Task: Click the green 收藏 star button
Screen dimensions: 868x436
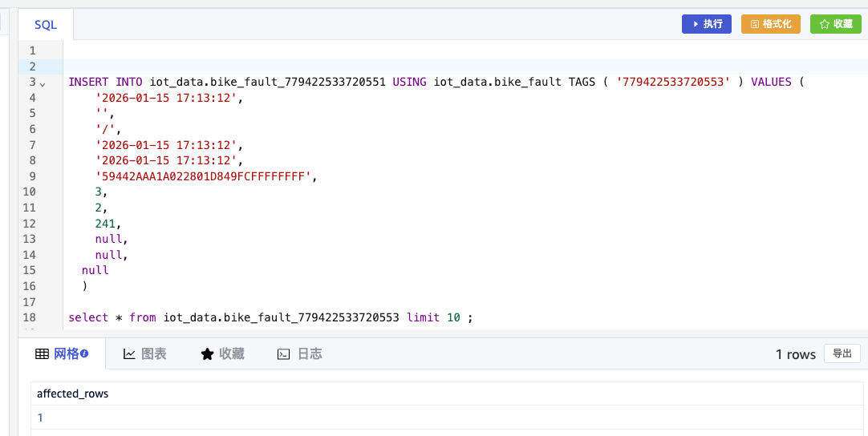Action: (835, 24)
